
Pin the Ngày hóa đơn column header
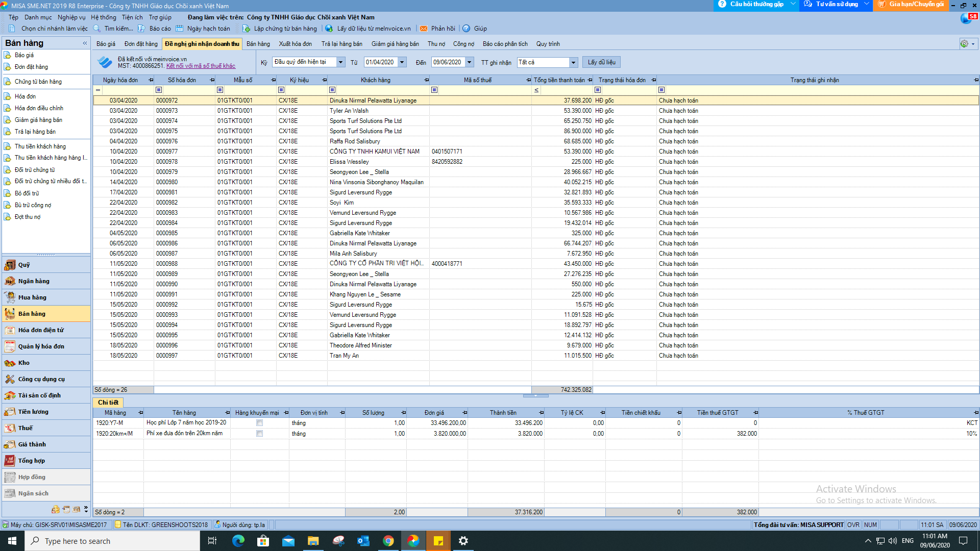(151, 80)
